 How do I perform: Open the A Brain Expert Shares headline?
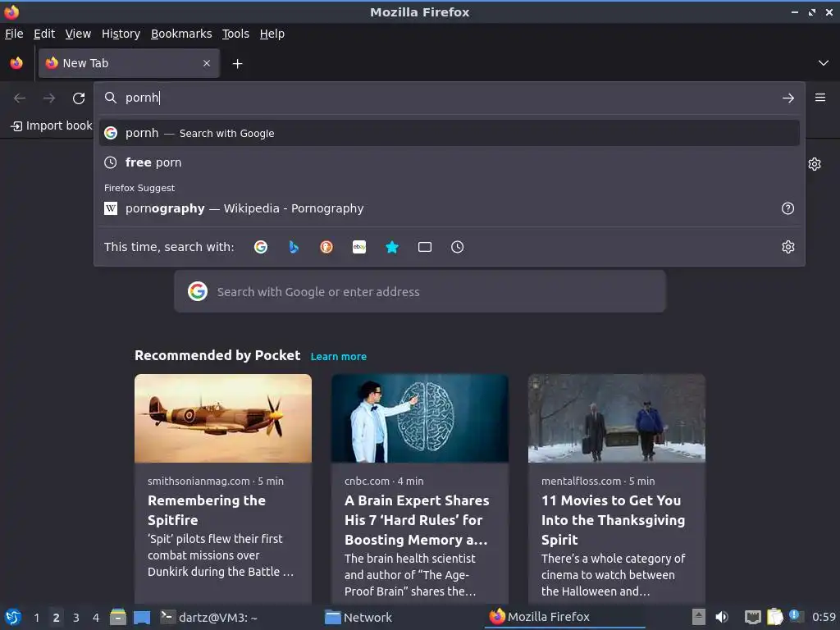pyautogui.click(x=417, y=519)
